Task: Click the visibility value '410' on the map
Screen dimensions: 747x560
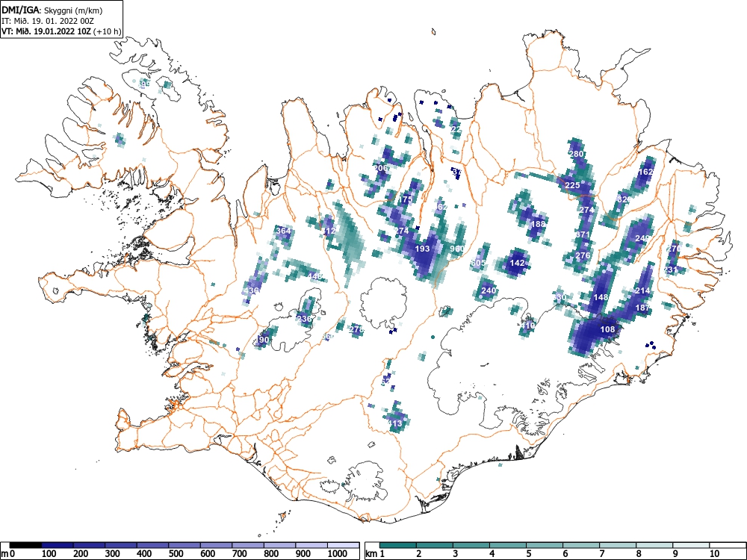Action: 528,326
